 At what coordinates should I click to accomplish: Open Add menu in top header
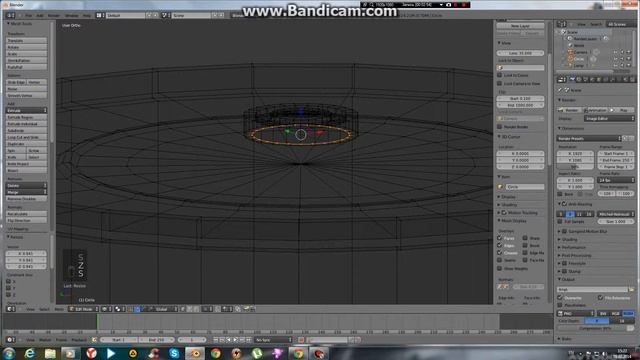pyautogui.click(x=40, y=16)
